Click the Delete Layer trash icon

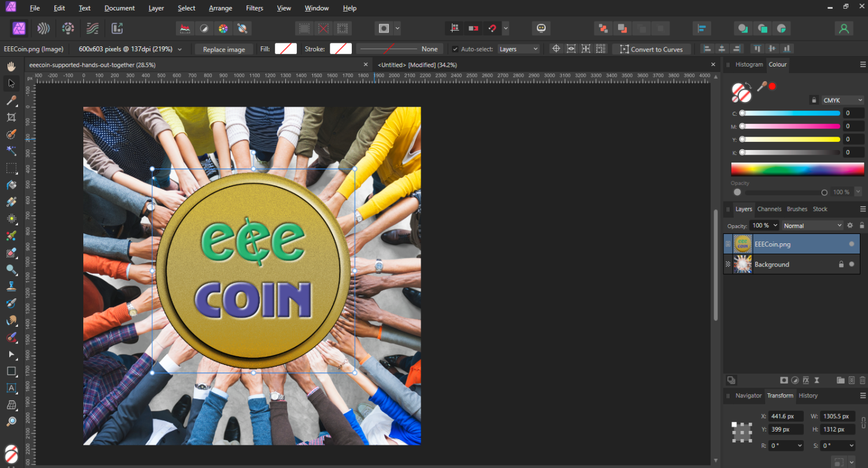pos(862,381)
